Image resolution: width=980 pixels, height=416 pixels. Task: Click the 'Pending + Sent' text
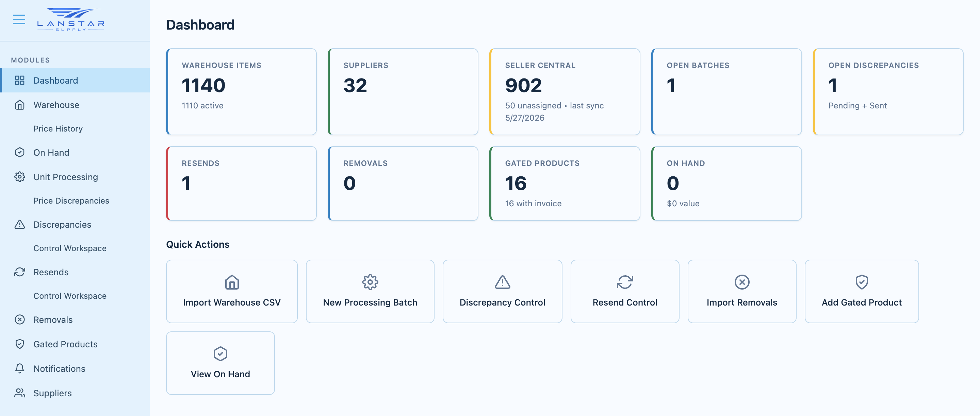pyautogui.click(x=857, y=106)
